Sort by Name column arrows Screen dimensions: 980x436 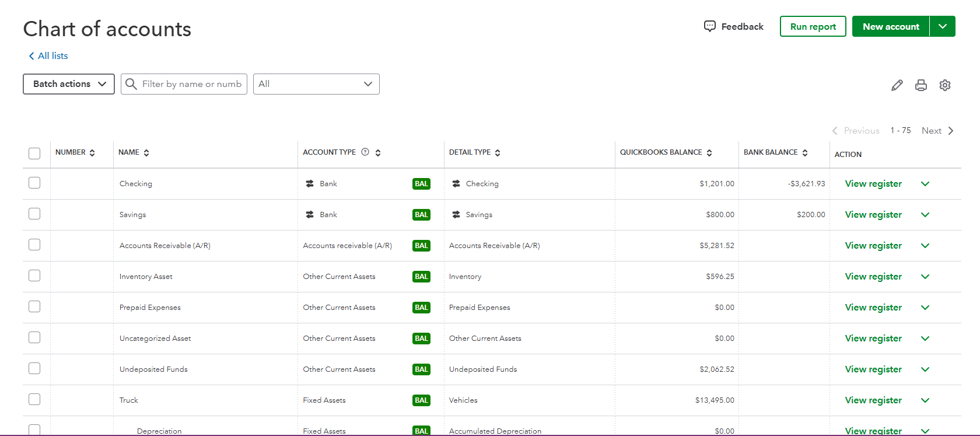(146, 153)
